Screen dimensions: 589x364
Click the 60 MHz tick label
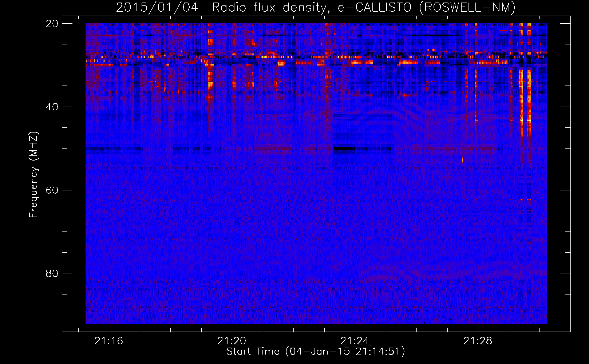(x=52, y=190)
